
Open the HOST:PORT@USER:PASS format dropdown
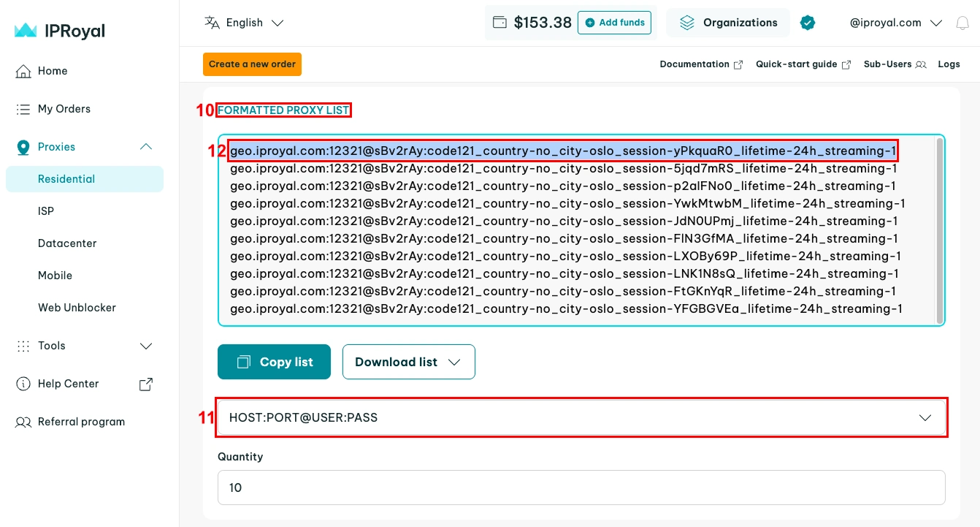[x=581, y=417]
